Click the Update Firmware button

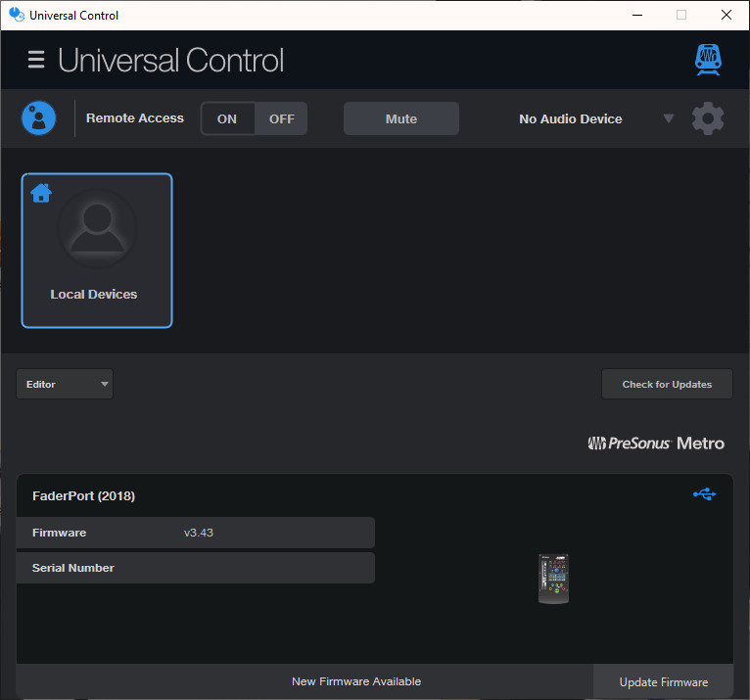point(664,681)
